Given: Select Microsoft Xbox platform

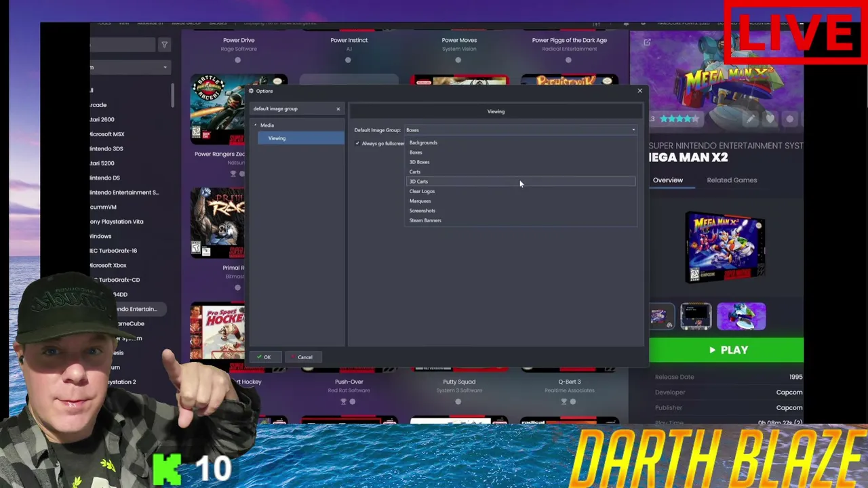Looking at the screenshot, I should point(108,266).
